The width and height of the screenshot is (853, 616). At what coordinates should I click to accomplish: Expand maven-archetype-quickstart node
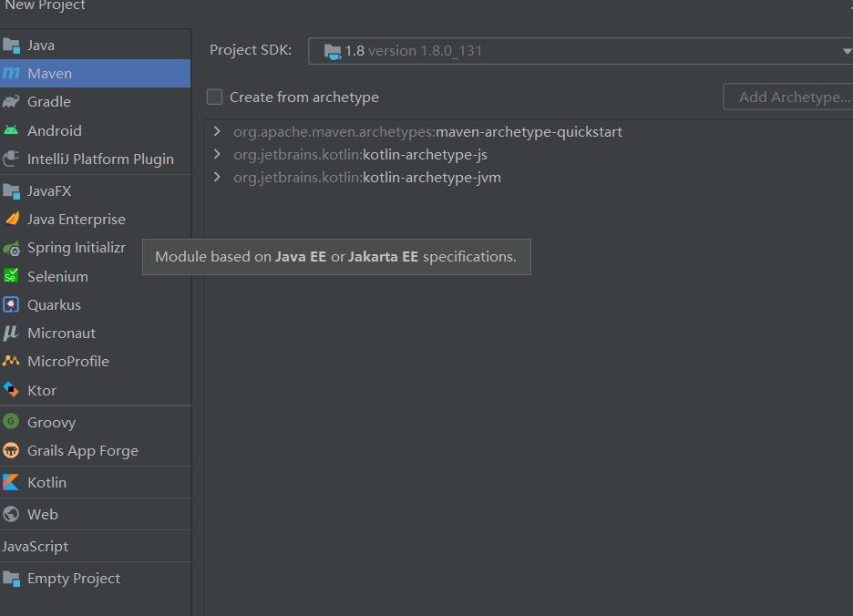click(217, 131)
